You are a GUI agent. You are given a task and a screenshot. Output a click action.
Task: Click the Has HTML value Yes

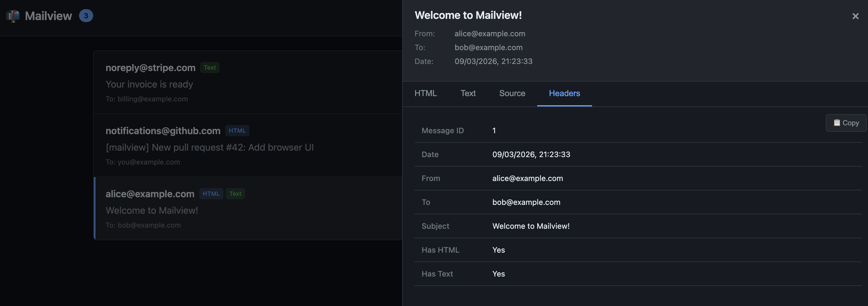[499, 250]
